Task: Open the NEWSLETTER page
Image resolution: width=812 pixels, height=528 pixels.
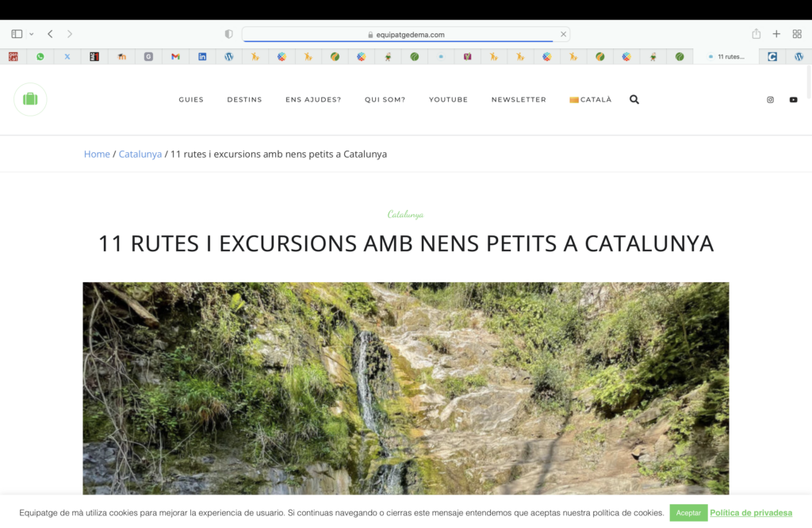Action: [519, 99]
